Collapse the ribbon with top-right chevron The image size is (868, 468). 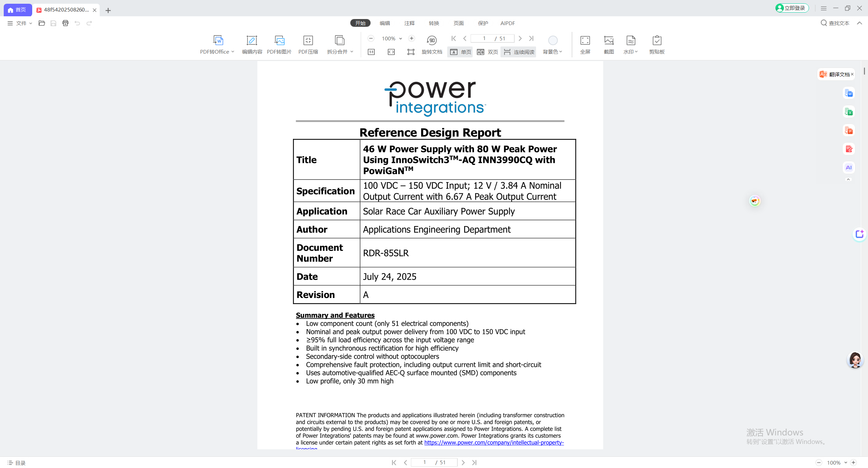860,23
